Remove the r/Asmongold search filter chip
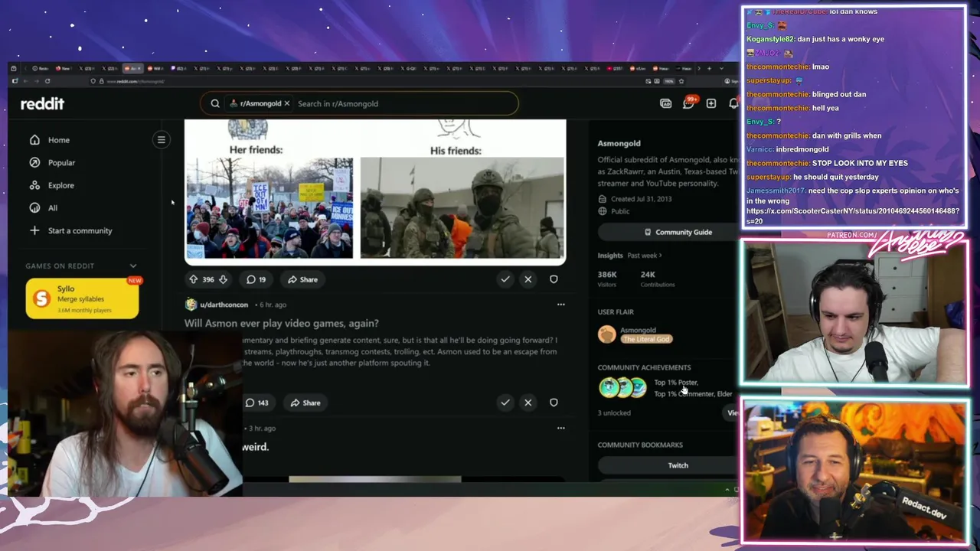The image size is (980, 551). tap(287, 103)
